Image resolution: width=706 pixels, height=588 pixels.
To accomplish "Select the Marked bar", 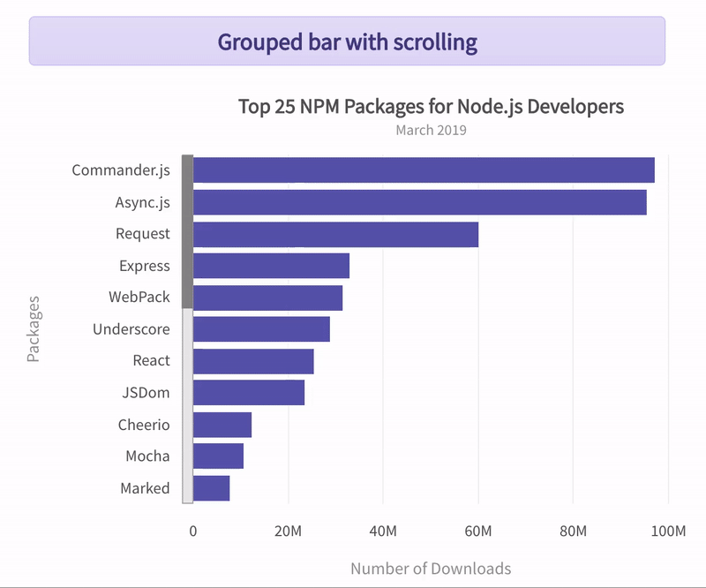I will tap(211, 488).
